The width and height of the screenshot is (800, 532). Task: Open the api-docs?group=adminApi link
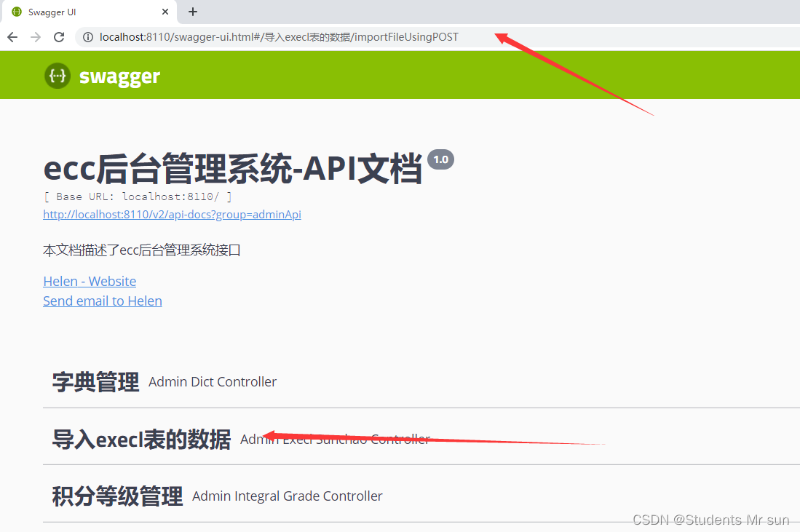pos(172,214)
